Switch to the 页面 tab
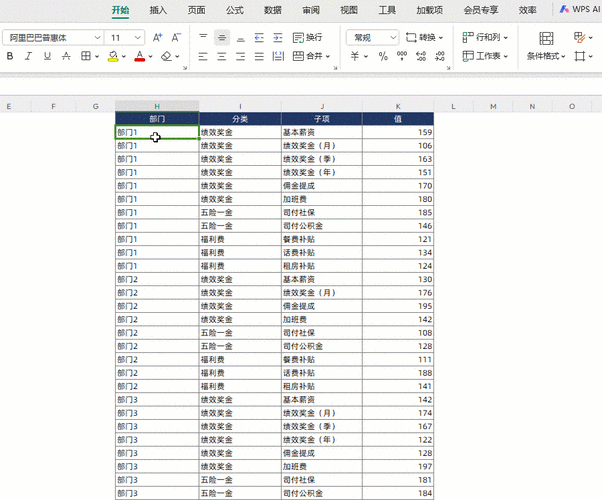The height and width of the screenshot is (500, 602). [196, 10]
